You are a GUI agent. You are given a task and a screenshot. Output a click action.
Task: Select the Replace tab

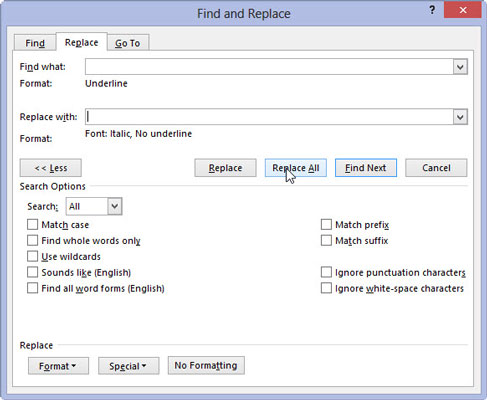pos(82,42)
